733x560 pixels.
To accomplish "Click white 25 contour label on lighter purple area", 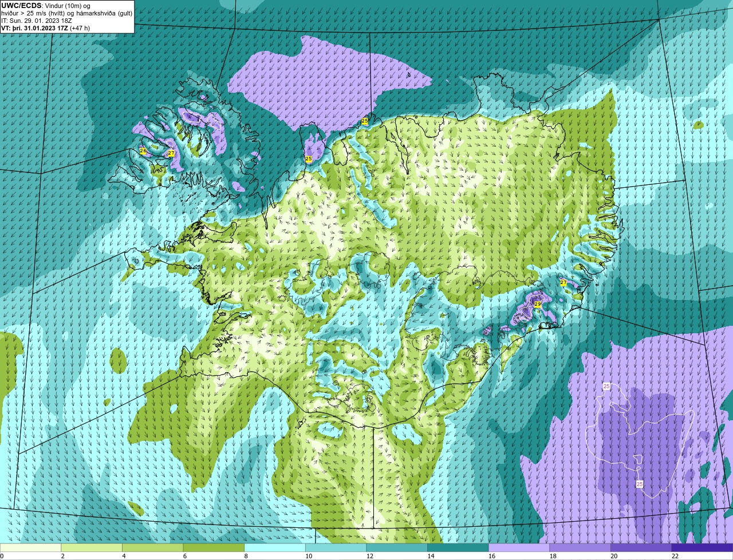I will pyautogui.click(x=606, y=387).
